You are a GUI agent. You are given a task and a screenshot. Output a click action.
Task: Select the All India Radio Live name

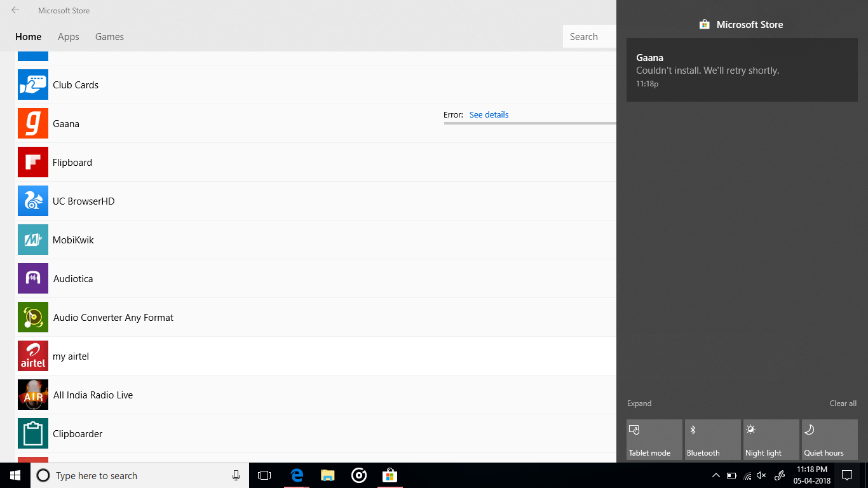pos(93,395)
